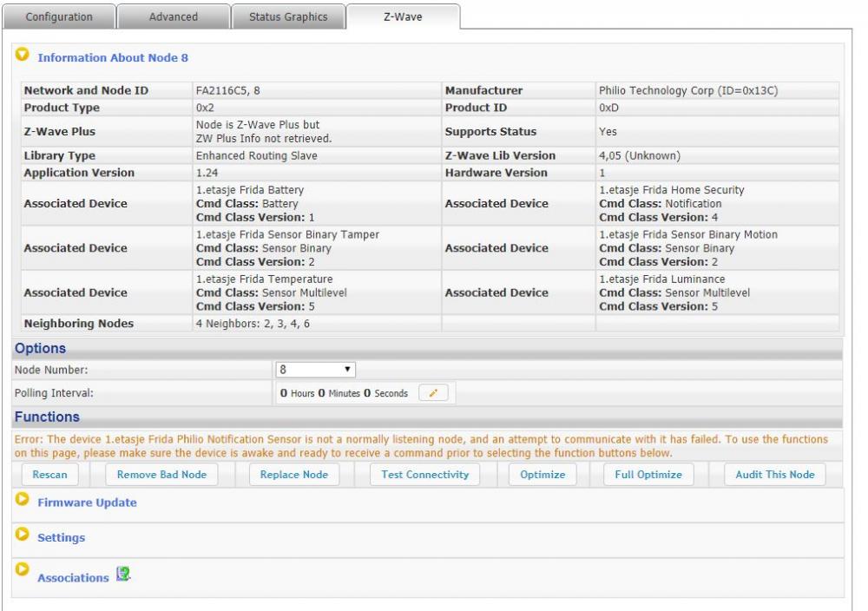
Task: Switch to the Configuration tab
Action: [x=59, y=16]
